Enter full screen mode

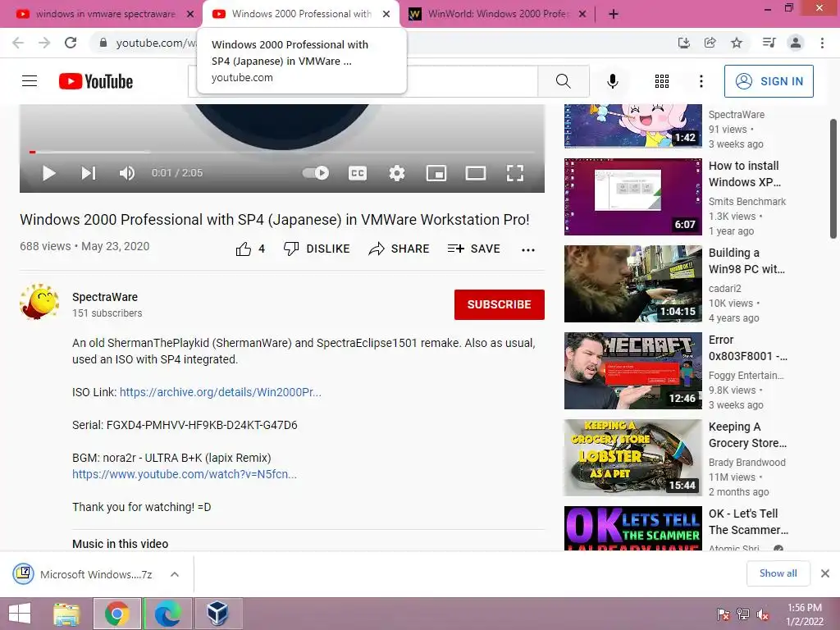(515, 173)
